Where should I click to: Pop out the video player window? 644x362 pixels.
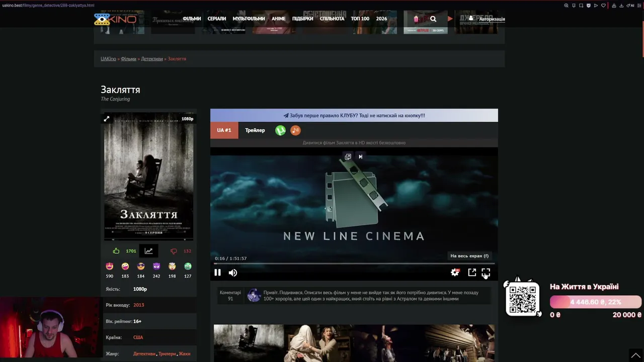[x=472, y=273]
